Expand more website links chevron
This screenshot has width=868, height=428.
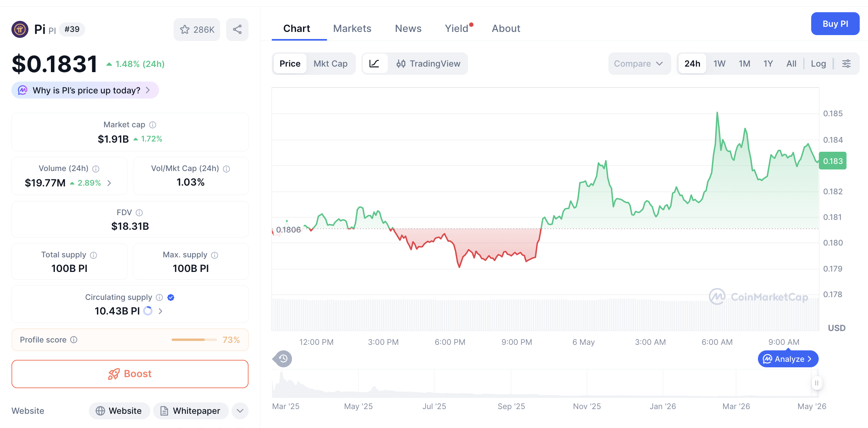coord(240,411)
